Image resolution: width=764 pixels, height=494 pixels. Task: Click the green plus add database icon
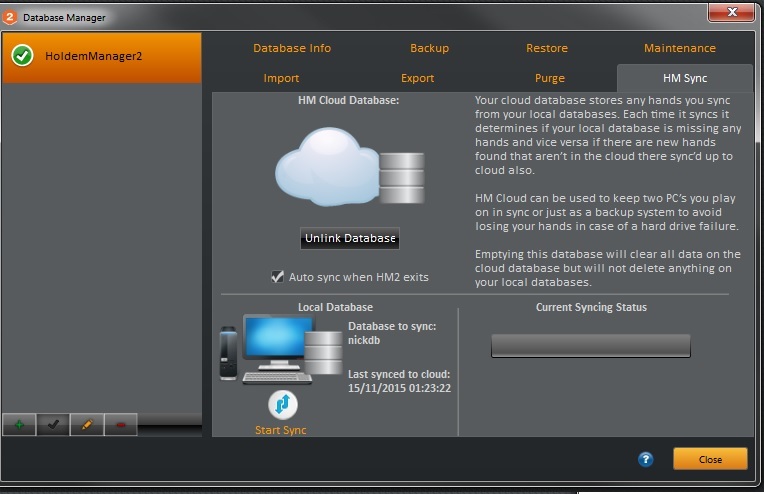(x=19, y=424)
